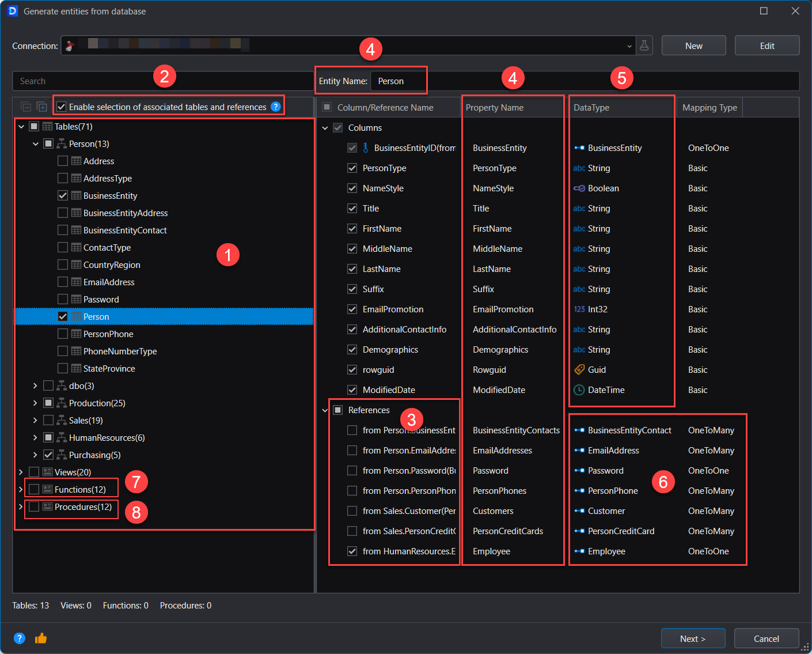Open the Connection dropdown arrow
Screen dimensions: 812x654
point(629,46)
